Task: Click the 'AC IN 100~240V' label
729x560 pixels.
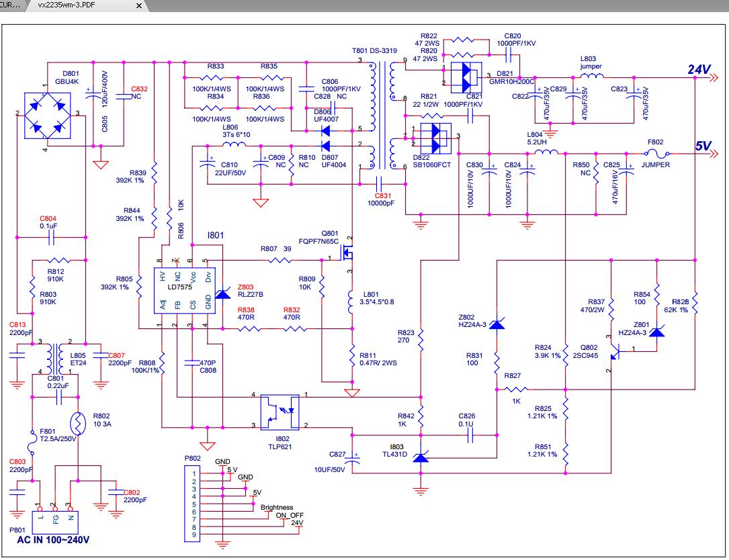Action: tap(54, 540)
